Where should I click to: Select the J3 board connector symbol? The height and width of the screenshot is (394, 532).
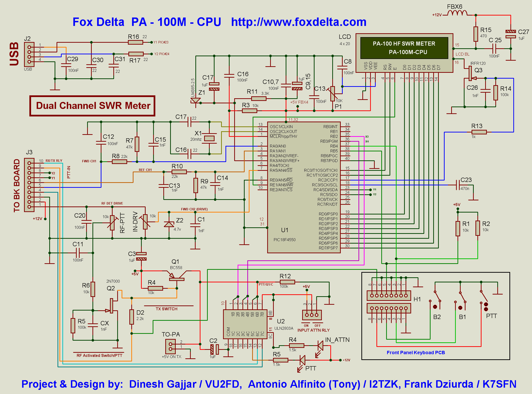click(29, 185)
